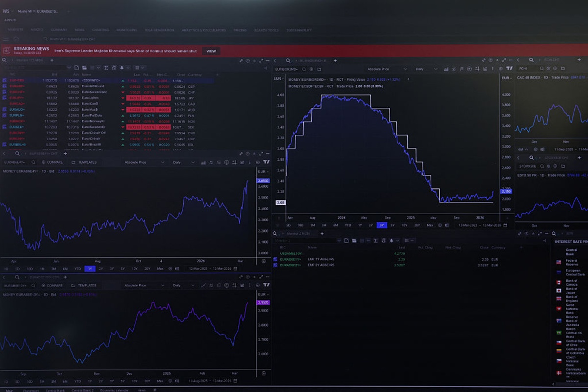Click COMPARE in the EURAB6E4Y chart toolbar
The height and width of the screenshot is (392, 588).
pos(52,162)
